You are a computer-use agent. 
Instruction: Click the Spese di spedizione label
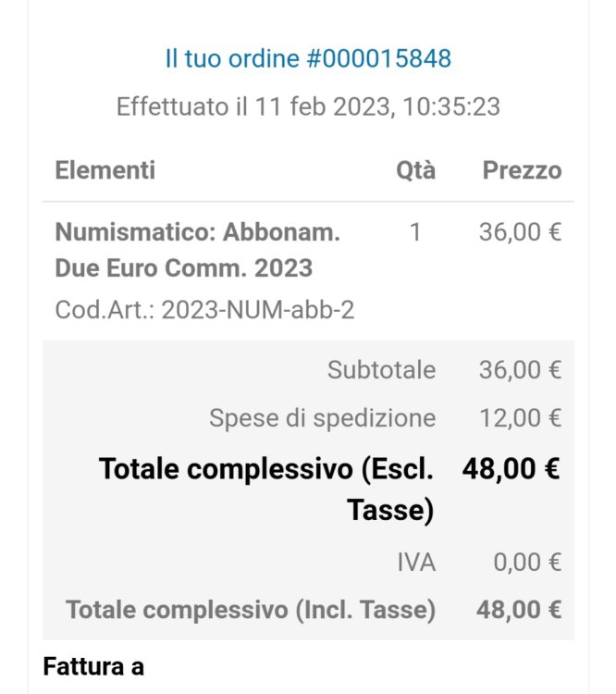coord(322,418)
